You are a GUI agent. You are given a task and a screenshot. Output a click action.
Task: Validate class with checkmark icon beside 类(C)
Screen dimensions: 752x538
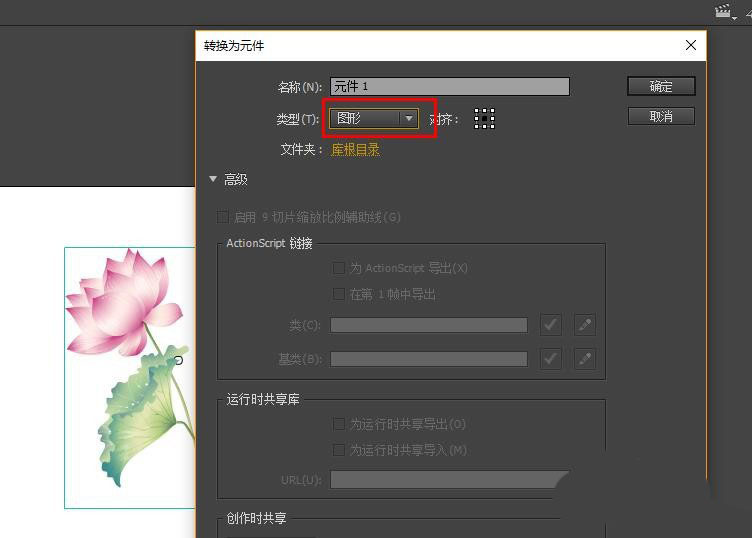click(551, 325)
